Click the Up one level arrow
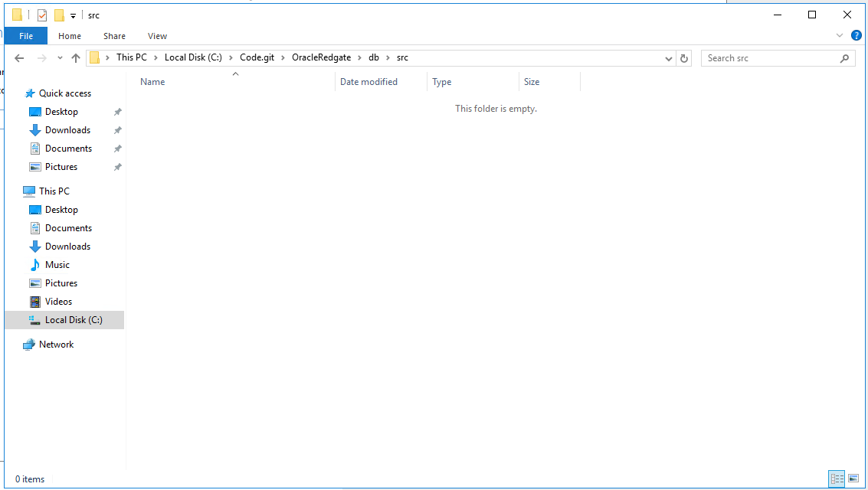Screen dimensions: 868x490 point(75,58)
